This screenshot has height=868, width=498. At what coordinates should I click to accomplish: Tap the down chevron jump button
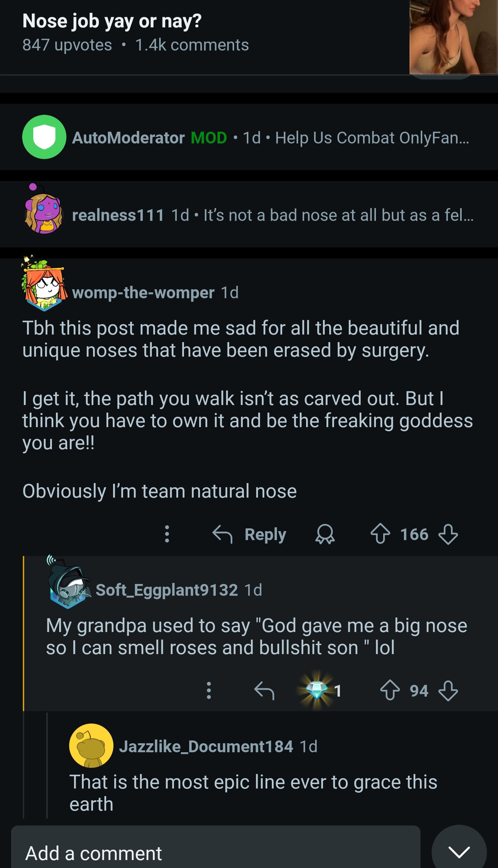(x=459, y=852)
